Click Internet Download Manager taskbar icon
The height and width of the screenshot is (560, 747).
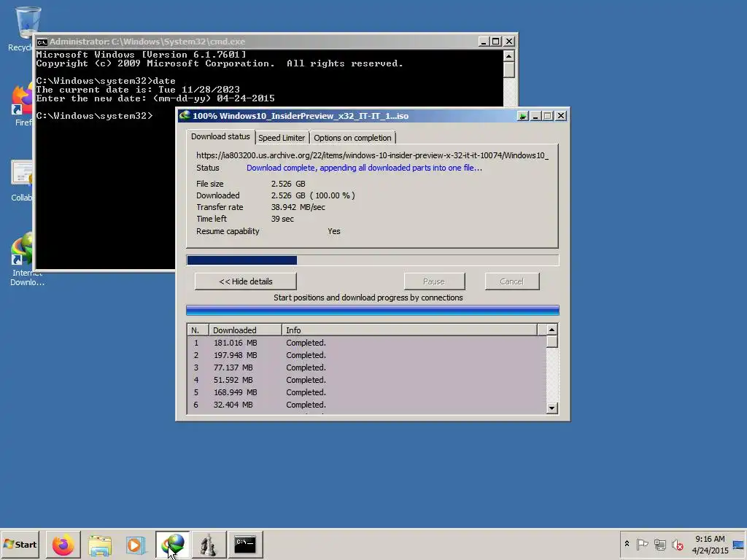pyautogui.click(x=172, y=545)
